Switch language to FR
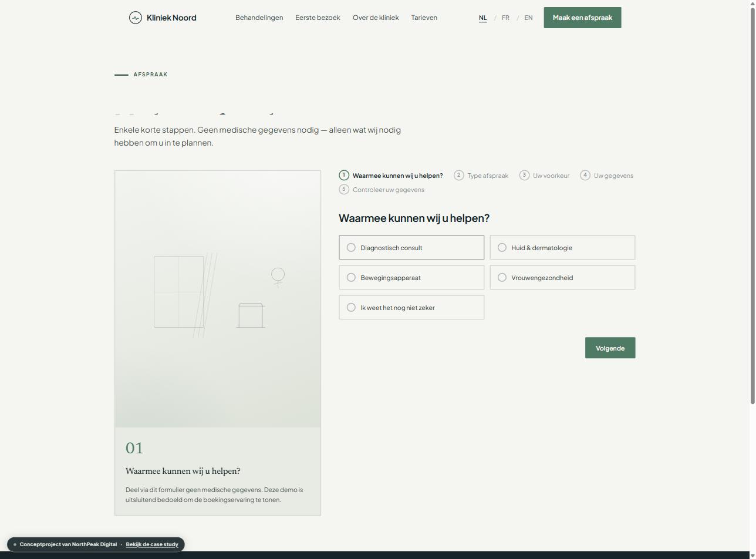 (505, 18)
